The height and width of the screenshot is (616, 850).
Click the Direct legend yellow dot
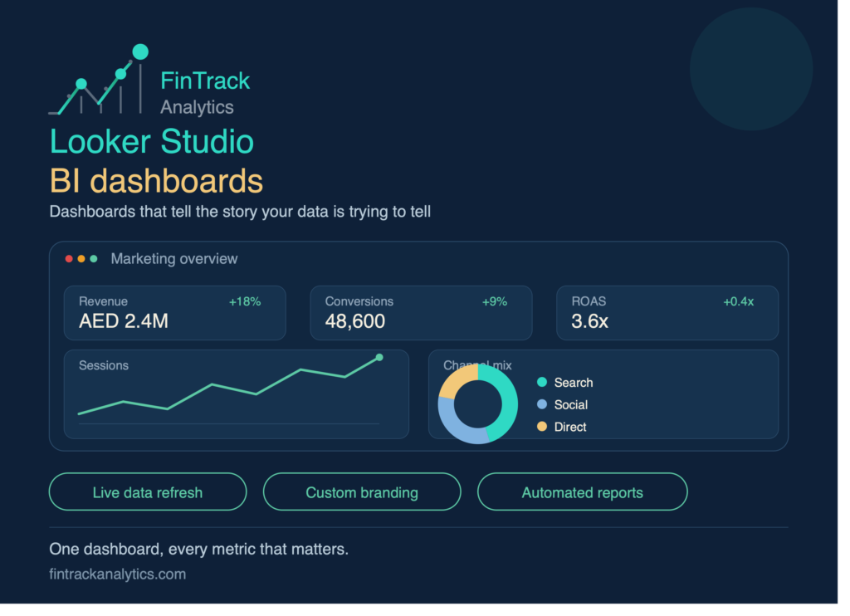541,427
